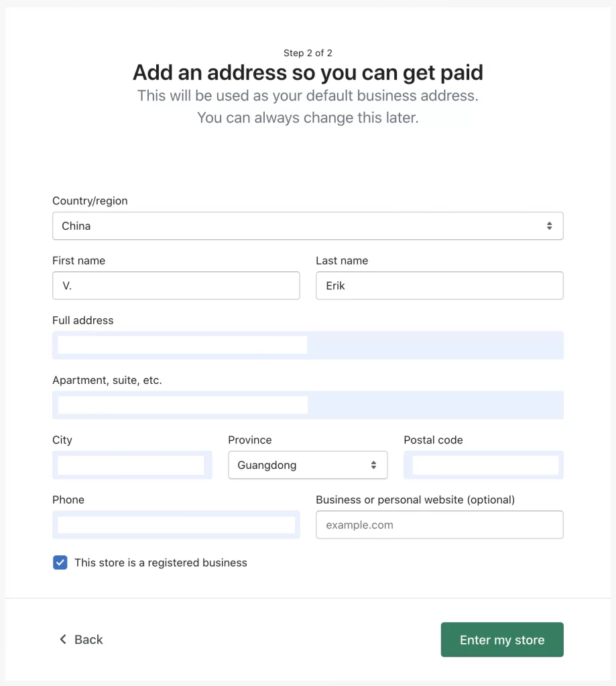Select the Phone input field
Image resolution: width=616 pixels, height=686 pixels.
(x=176, y=525)
